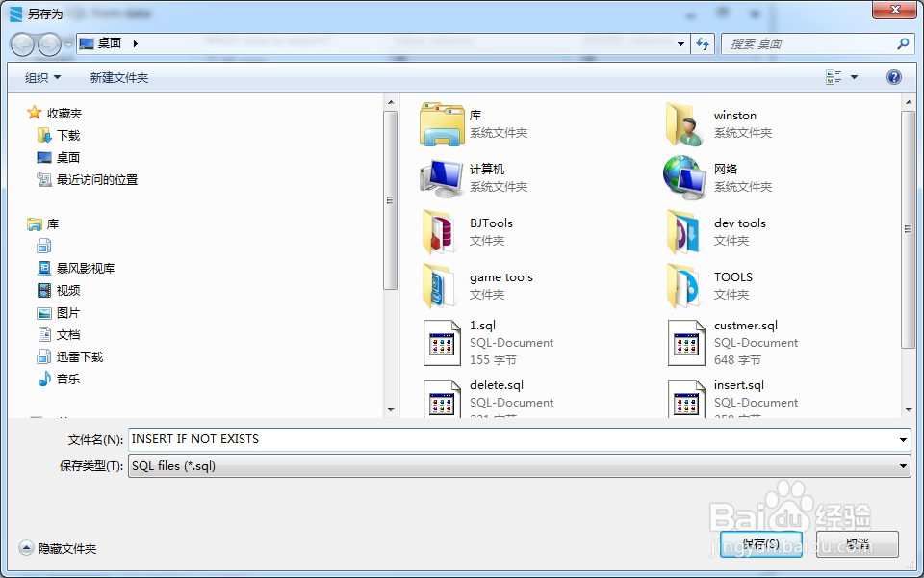Select the BJTools folder icon
This screenshot has height=578, width=924.
pyautogui.click(x=440, y=232)
